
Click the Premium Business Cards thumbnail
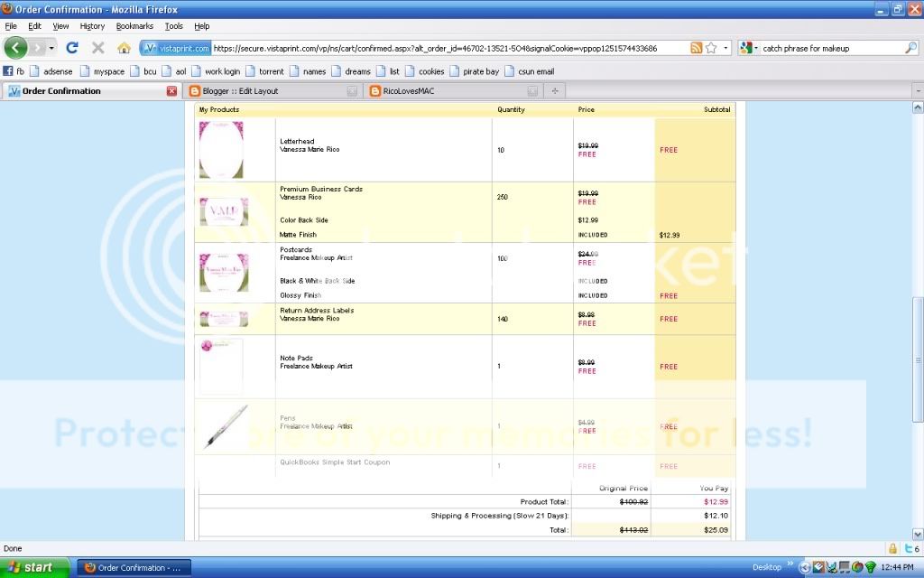[x=224, y=211]
